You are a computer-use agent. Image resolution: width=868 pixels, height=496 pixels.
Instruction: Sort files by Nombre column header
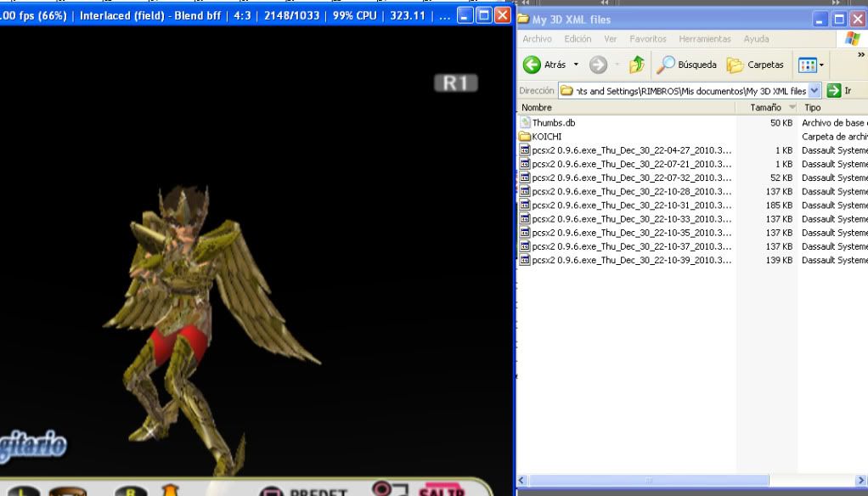pos(626,107)
